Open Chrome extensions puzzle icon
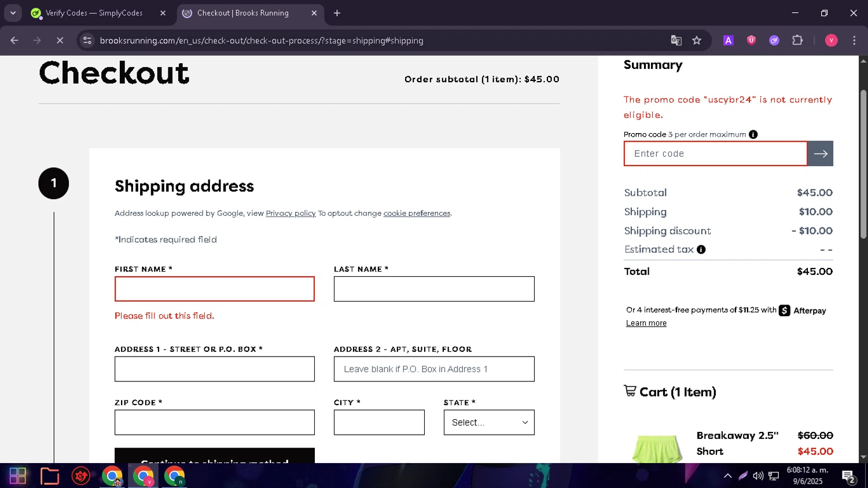The width and height of the screenshot is (868, 488). pyautogui.click(x=797, y=41)
